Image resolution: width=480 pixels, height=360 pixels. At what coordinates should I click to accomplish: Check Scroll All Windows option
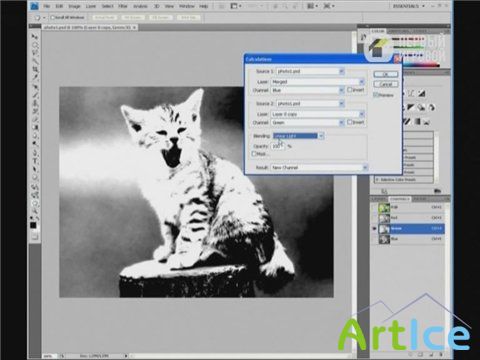52,17
